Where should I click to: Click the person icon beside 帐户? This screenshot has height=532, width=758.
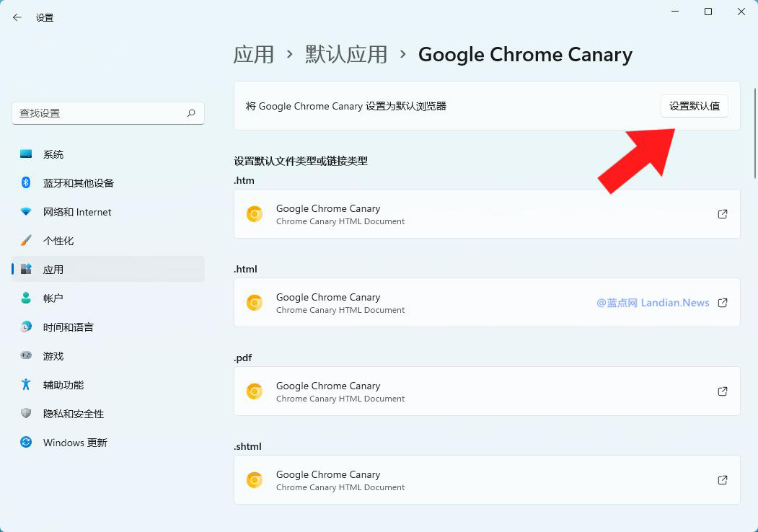26,298
